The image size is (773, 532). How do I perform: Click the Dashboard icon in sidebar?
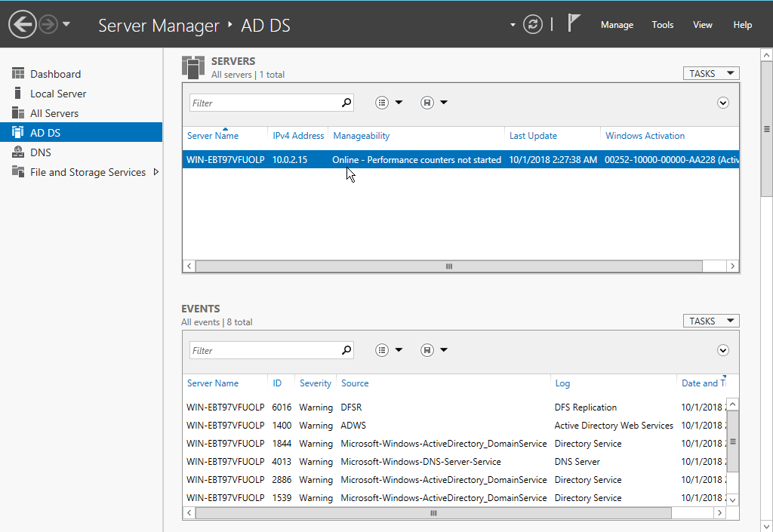(x=18, y=74)
